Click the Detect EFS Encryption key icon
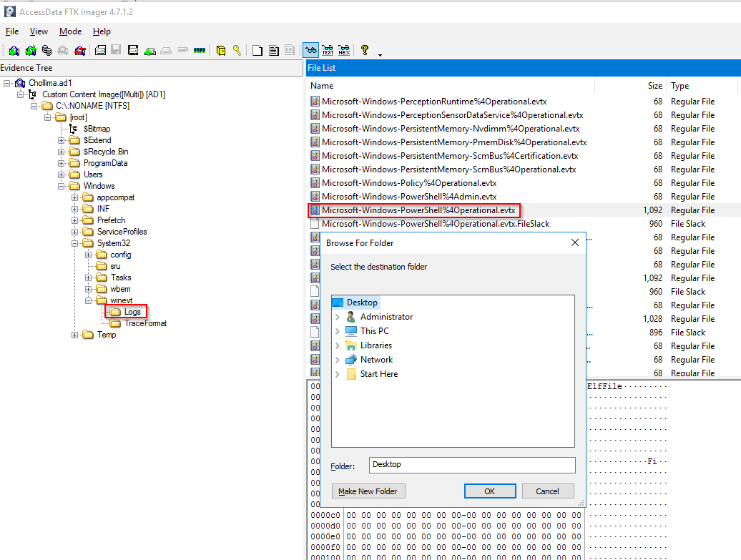The height and width of the screenshot is (560, 741). [237, 51]
